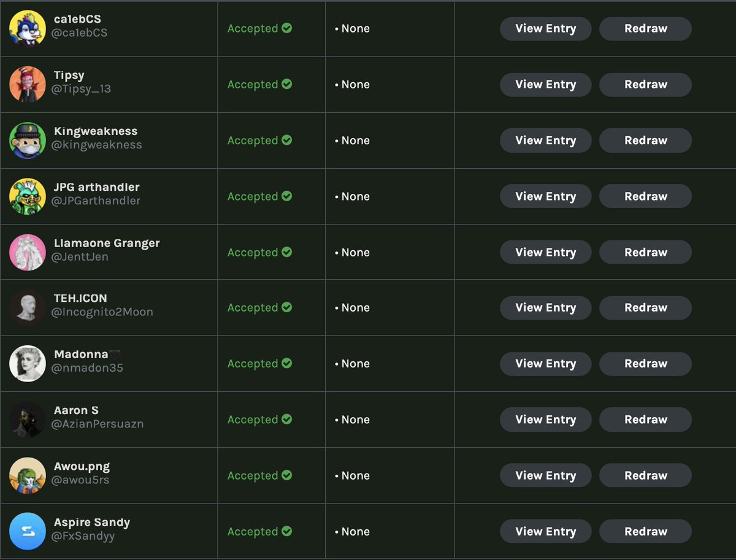View Entry for TEH.ICON
The image size is (736, 560).
tap(546, 307)
